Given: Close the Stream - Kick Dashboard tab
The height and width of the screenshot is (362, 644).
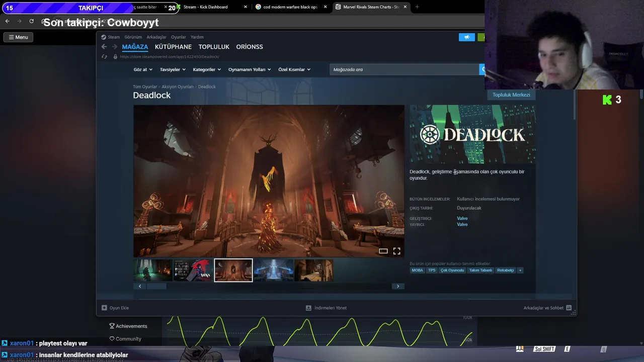Looking at the screenshot, I should 246,7.
